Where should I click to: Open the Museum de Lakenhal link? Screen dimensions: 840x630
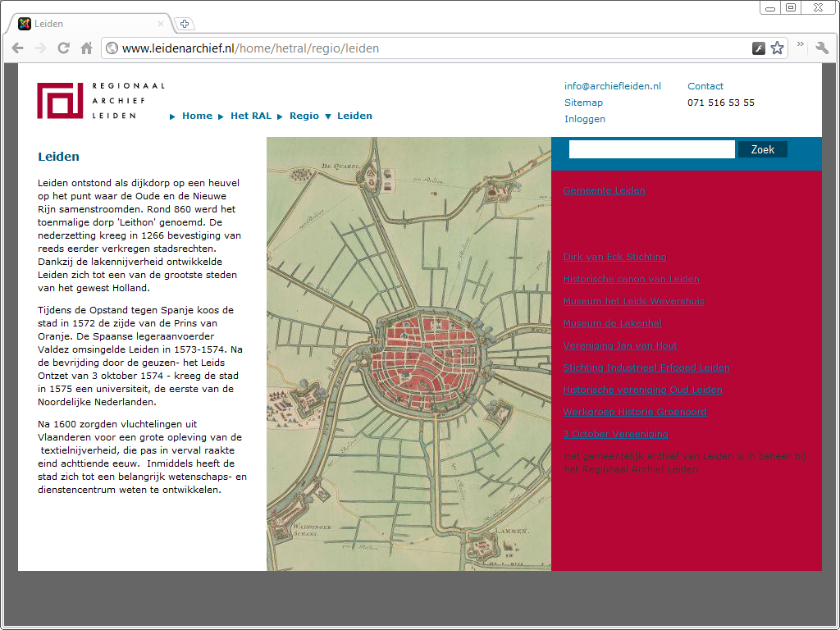coord(612,323)
